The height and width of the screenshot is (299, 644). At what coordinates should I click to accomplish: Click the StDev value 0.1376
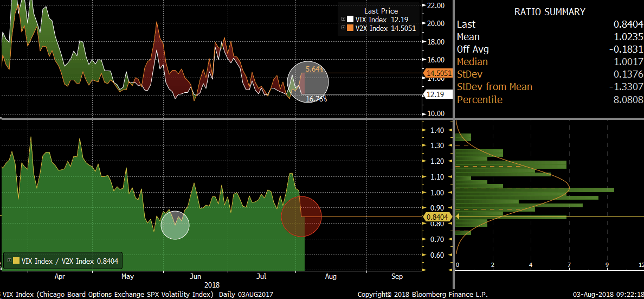(628, 74)
